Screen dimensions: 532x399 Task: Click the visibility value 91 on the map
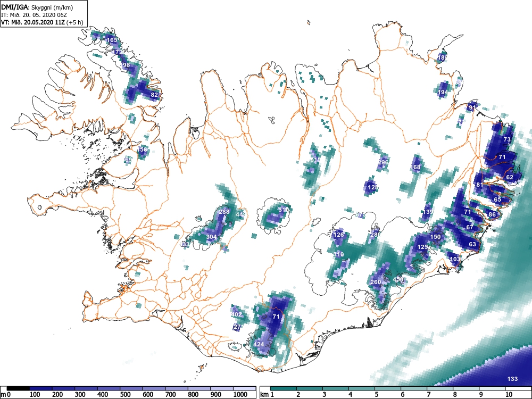[471, 107]
